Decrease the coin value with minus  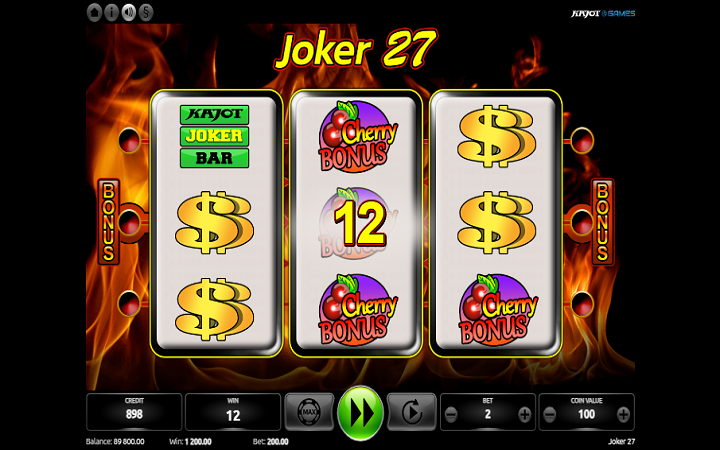tap(549, 415)
